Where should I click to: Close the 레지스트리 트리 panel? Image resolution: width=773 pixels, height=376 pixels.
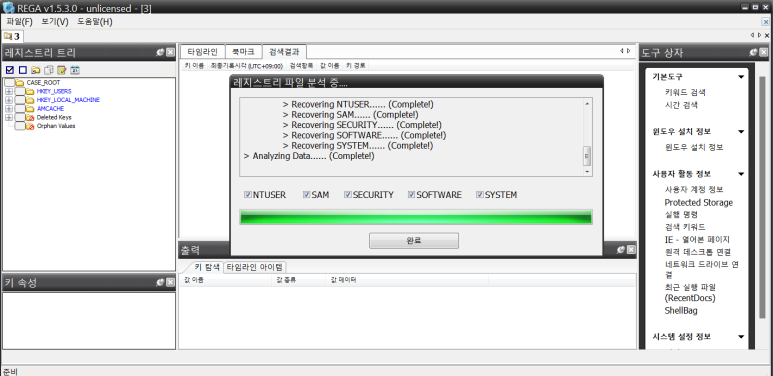click(170, 52)
